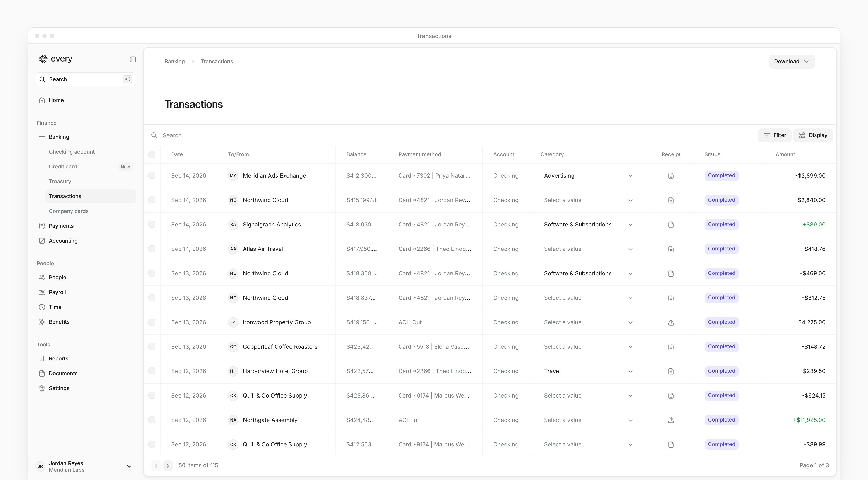The height and width of the screenshot is (480, 868).
Task: Go to next page arrow
Action: [168, 466]
